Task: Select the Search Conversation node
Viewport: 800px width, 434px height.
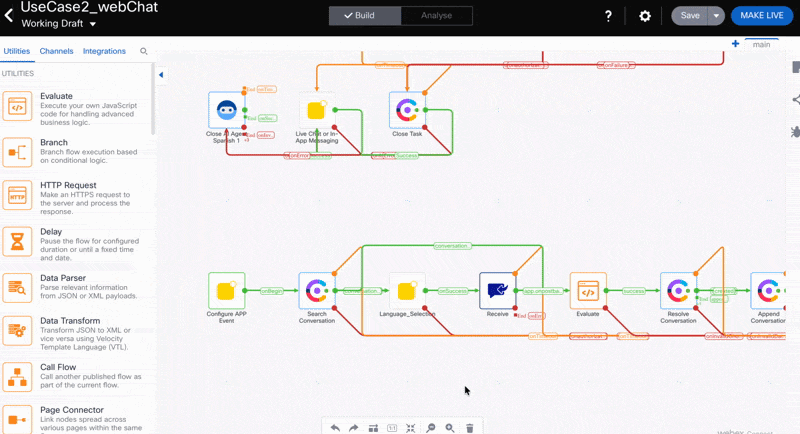Action: pyautogui.click(x=317, y=291)
